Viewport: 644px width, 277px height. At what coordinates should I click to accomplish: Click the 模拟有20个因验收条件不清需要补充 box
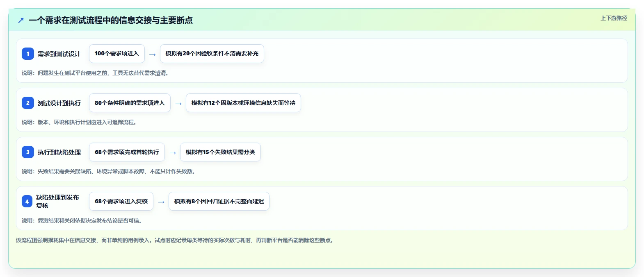pos(212,54)
